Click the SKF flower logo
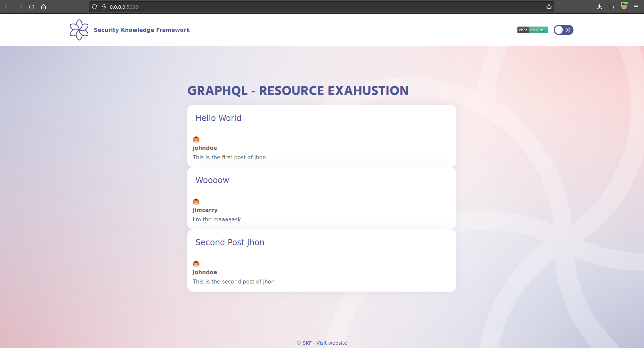644x348 pixels. point(79,30)
